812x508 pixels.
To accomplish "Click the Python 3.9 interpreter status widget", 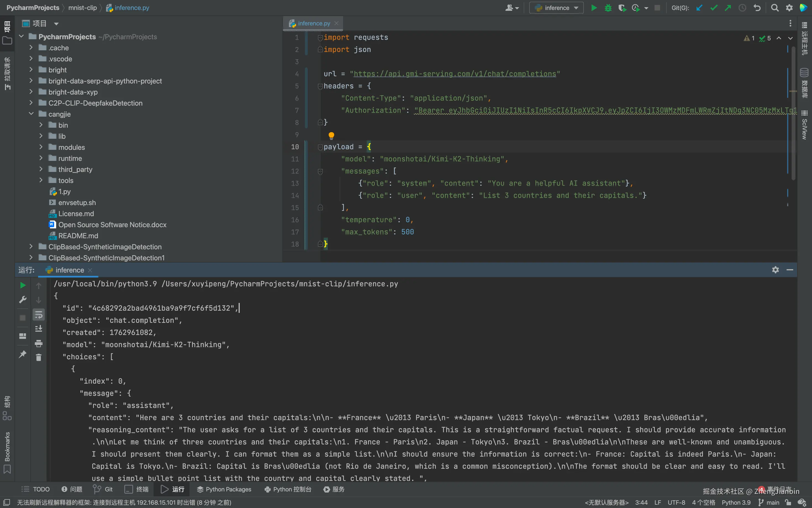I will coord(736,502).
